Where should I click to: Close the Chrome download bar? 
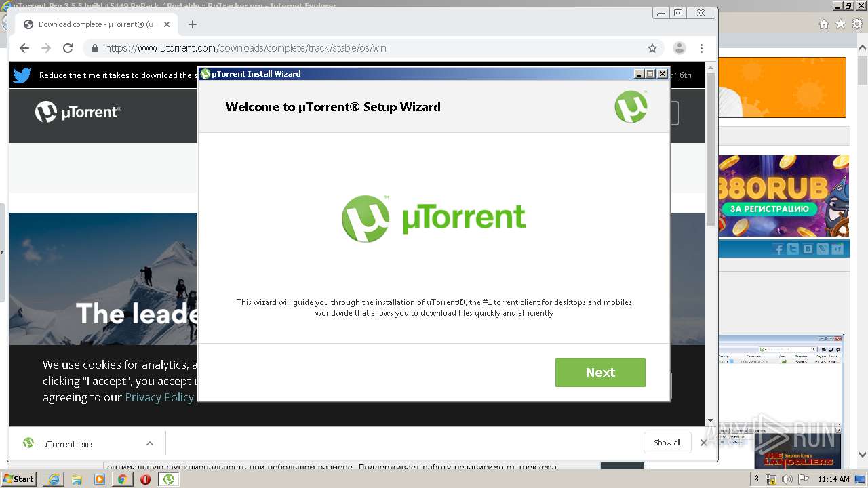703,443
